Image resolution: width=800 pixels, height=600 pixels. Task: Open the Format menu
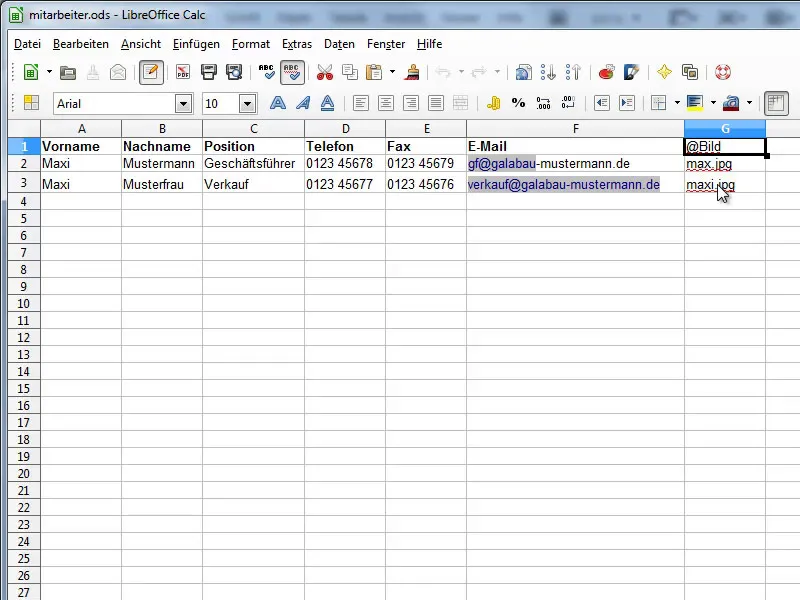click(251, 44)
